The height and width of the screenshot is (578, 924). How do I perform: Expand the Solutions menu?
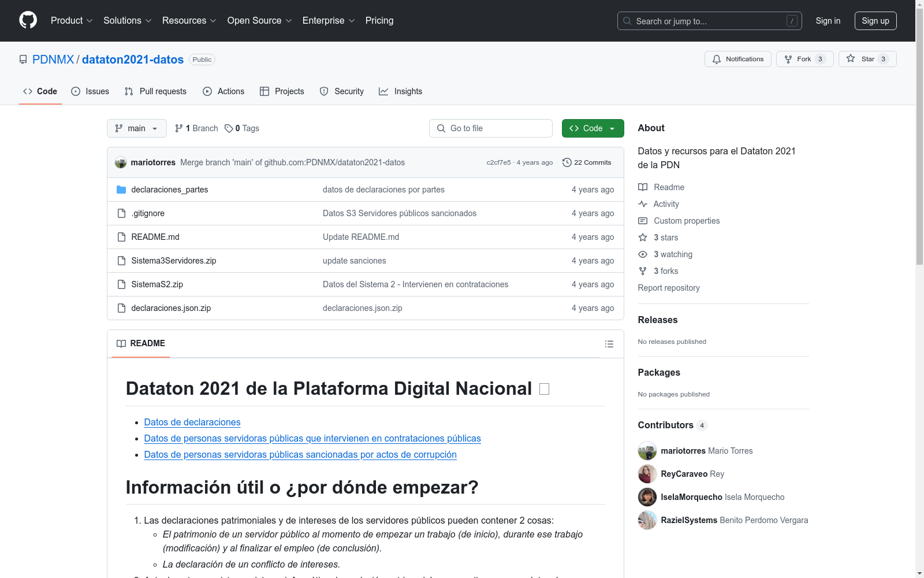point(128,21)
